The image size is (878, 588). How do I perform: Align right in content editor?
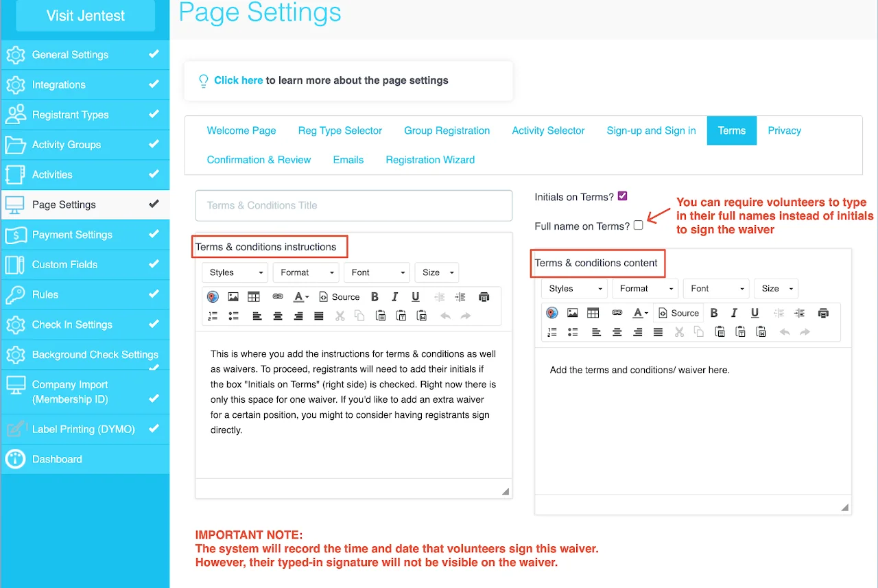coord(638,332)
